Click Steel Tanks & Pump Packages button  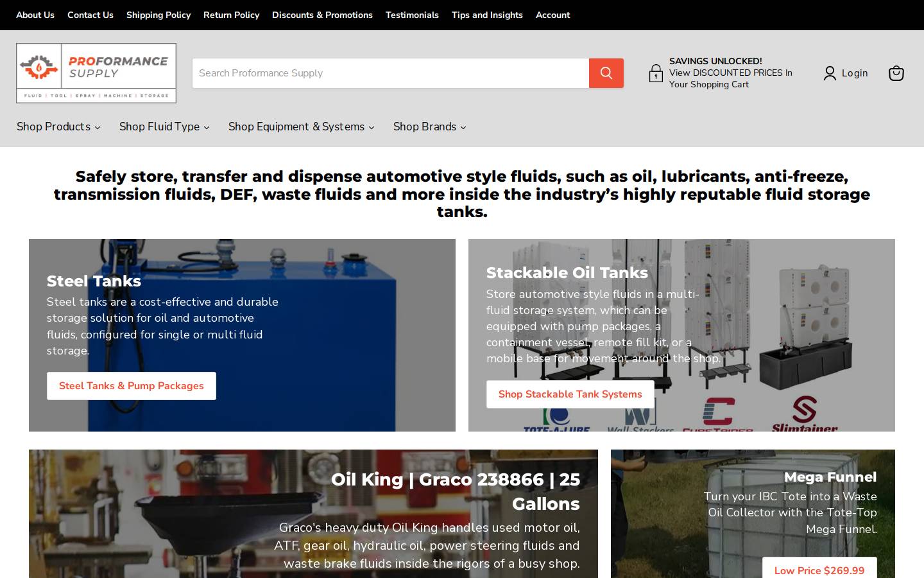click(x=132, y=386)
